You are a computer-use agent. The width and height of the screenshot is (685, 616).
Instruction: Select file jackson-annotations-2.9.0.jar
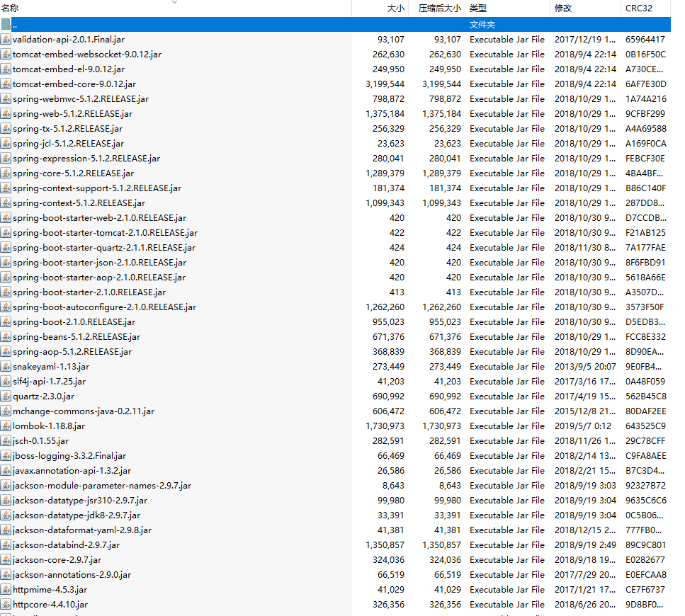(x=72, y=574)
